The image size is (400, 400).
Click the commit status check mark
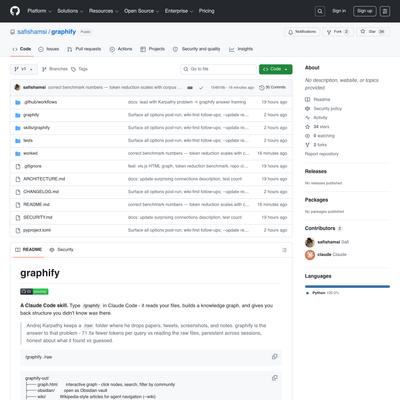click(201, 88)
